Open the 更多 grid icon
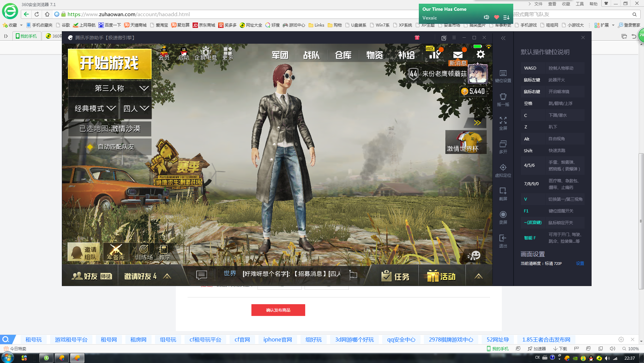This screenshot has height=363, width=644. pyautogui.click(x=228, y=53)
